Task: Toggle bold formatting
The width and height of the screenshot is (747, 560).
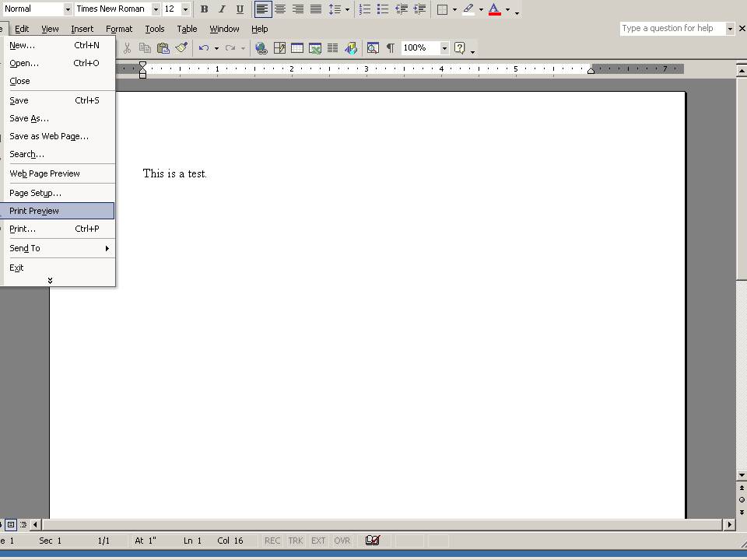Action: pos(205,9)
